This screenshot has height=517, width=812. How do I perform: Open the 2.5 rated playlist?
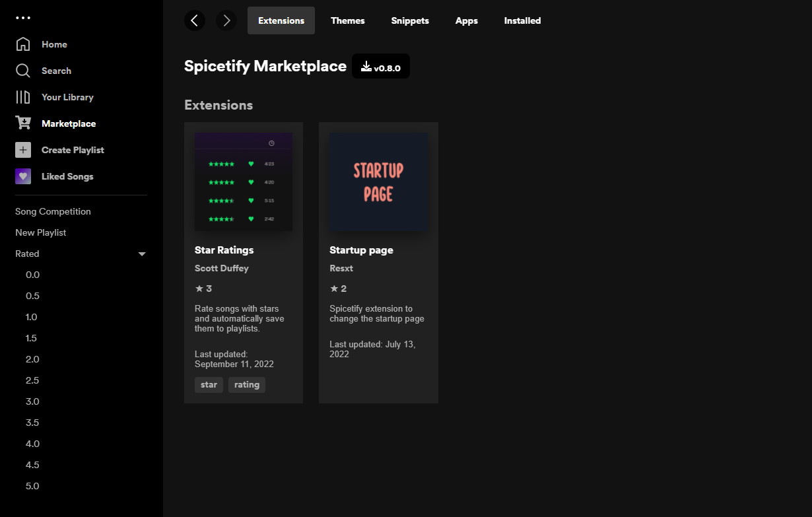click(x=32, y=380)
